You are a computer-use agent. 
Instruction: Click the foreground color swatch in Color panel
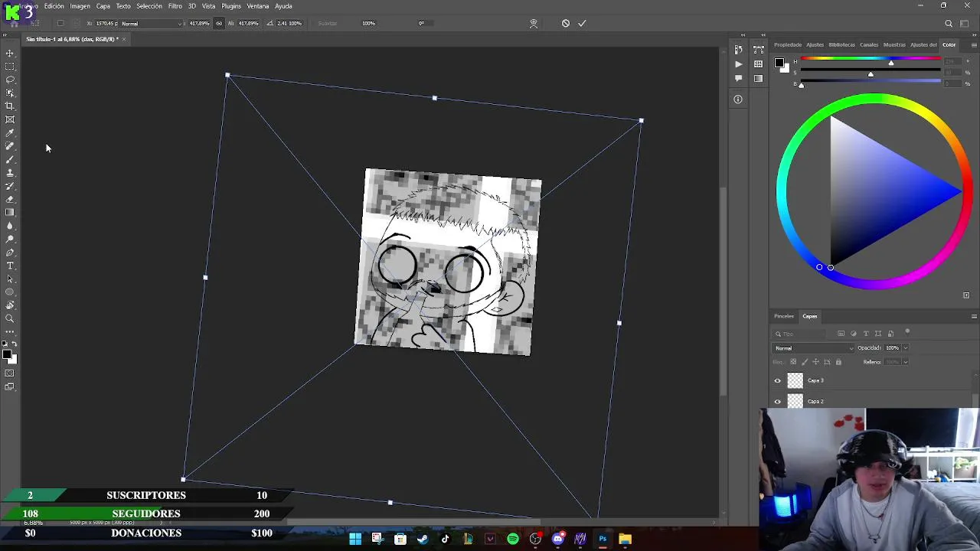[779, 63]
